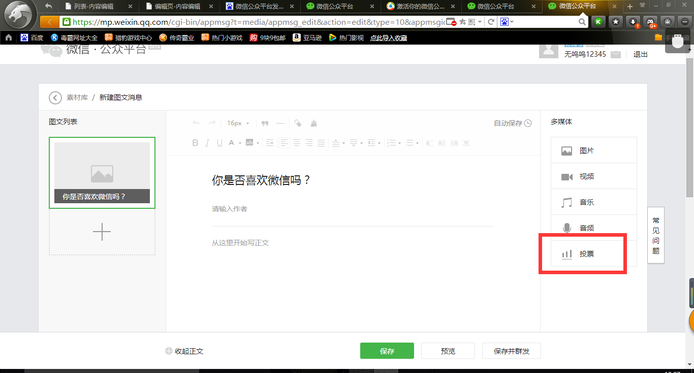Screen dimensions: 694x373
Task: Reload the page with refresh icon
Action: click(x=491, y=22)
